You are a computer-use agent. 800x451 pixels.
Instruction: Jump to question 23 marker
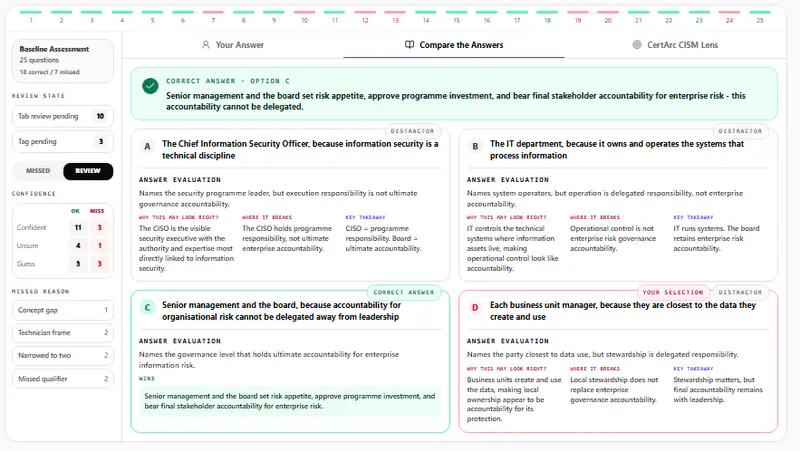point(699,16)
